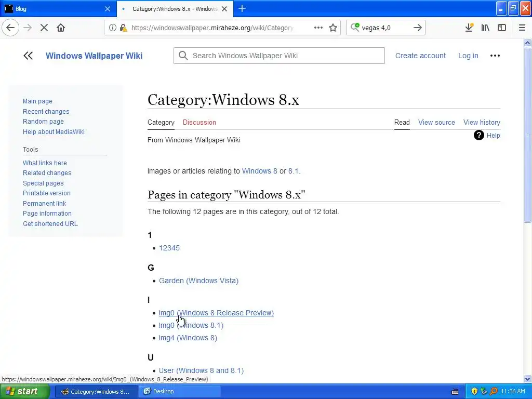Click Get shortened URL
This screenshot has height=399, width=532.
(50, 223)
